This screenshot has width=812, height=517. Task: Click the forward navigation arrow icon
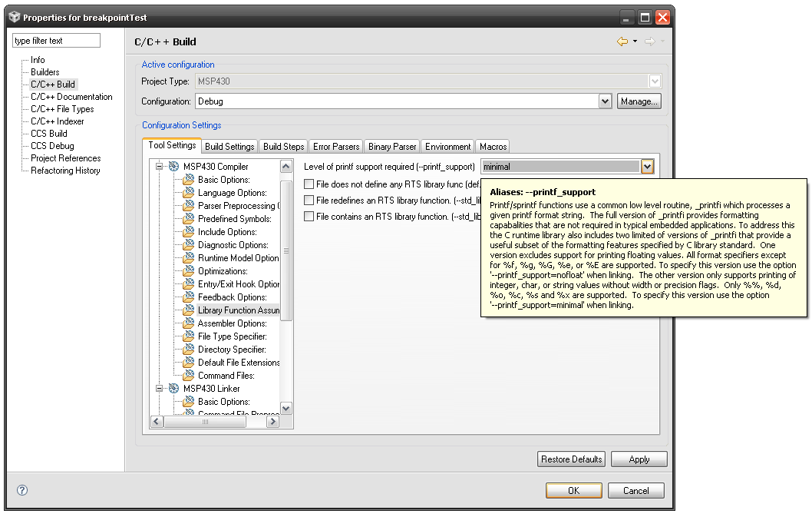pos(649,41)
